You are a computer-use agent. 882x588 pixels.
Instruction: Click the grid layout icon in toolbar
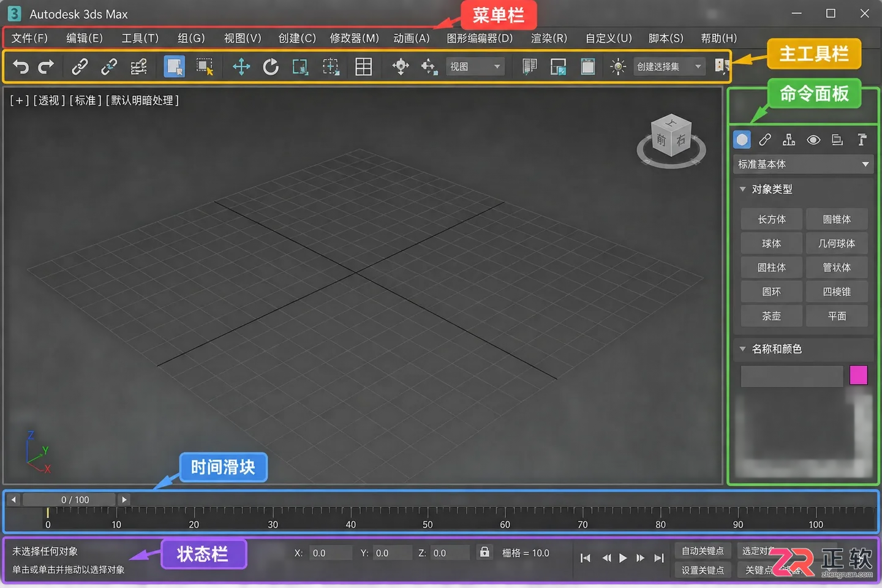pos(364,66)
